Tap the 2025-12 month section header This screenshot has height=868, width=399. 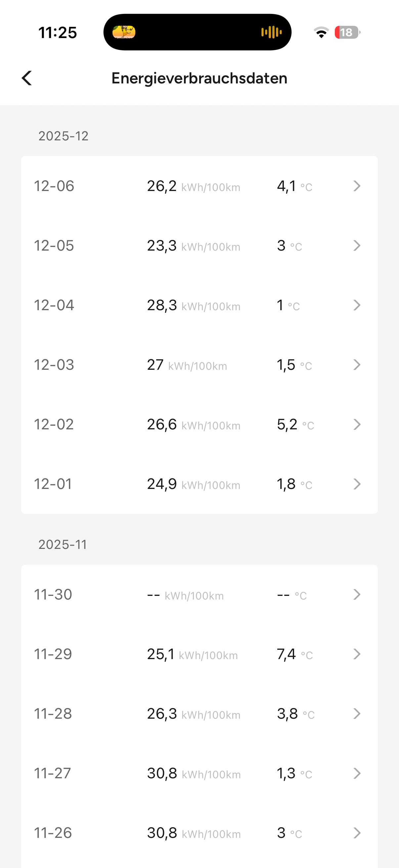(x=63, y=136)
